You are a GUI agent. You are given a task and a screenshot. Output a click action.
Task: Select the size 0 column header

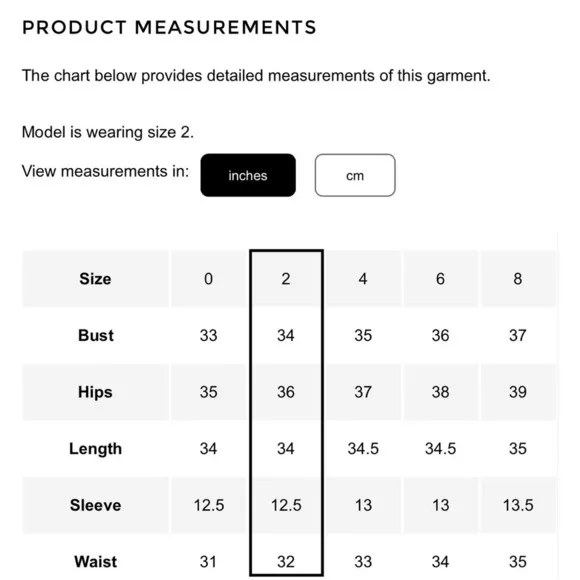coord(208,279)
